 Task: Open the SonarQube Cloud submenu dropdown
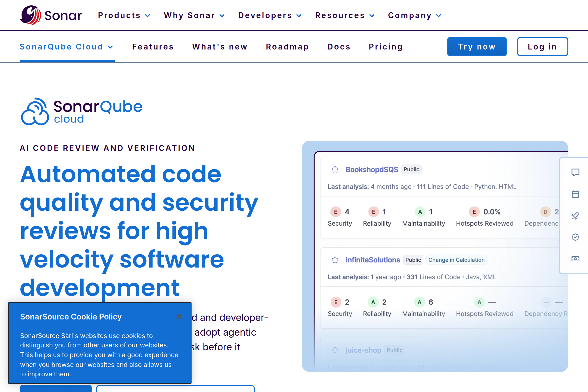pos(67,47)
